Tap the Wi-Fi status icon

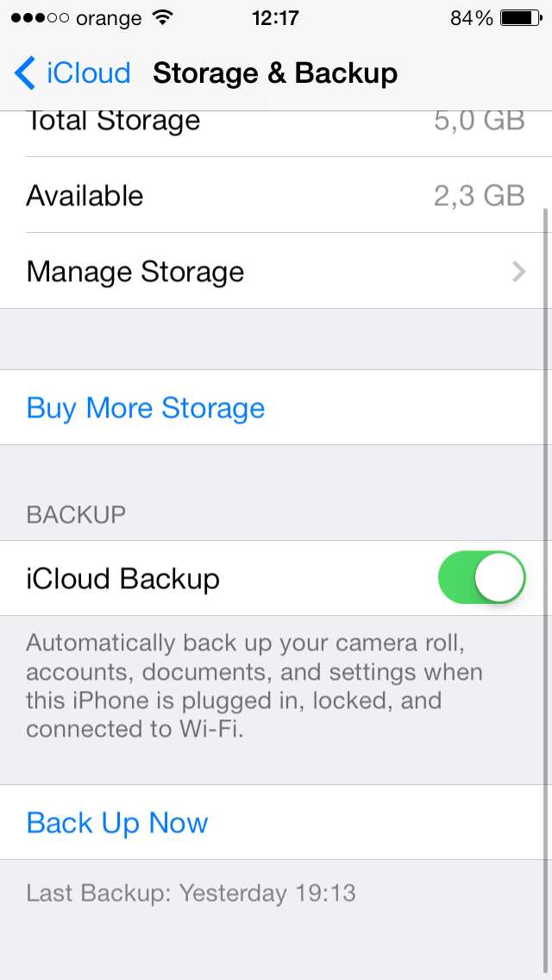point(162,18)
